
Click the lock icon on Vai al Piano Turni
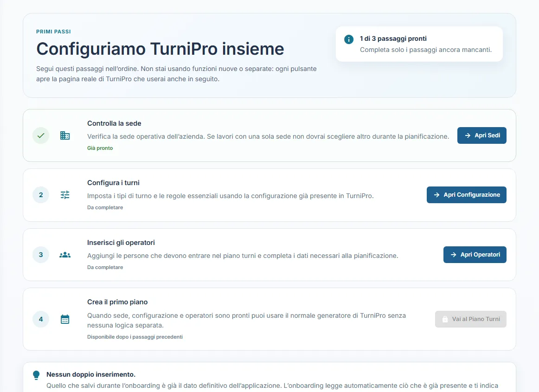click(445, 319)
